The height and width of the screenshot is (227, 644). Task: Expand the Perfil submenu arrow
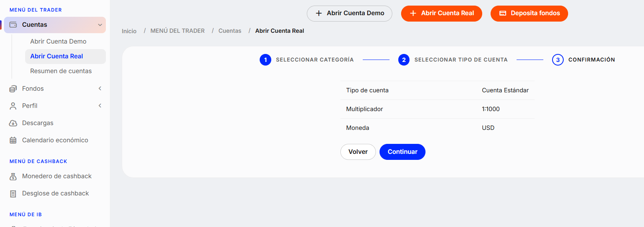coord(100,106)
